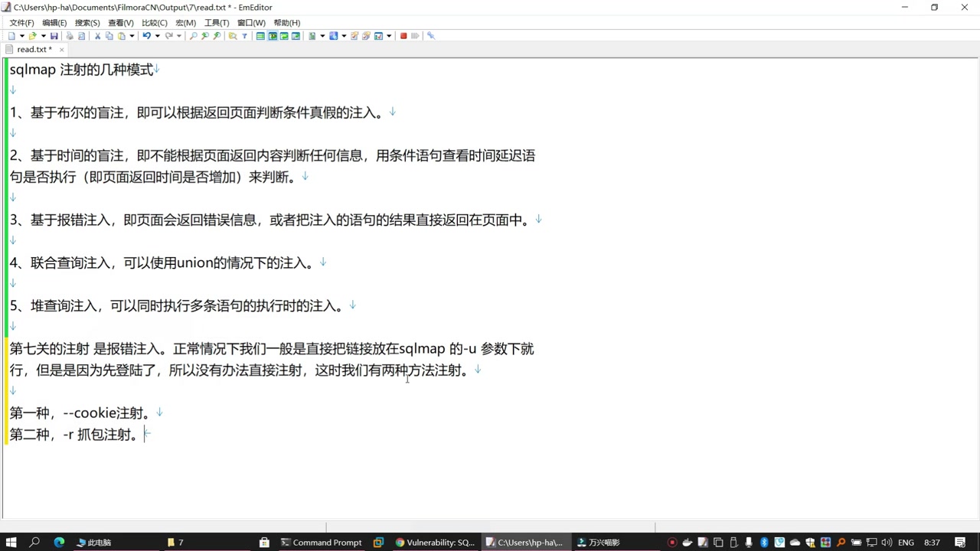Screen dimensions: 980x551
Task: Open the 帮助(H) menu
Action: tap(286, 23)
